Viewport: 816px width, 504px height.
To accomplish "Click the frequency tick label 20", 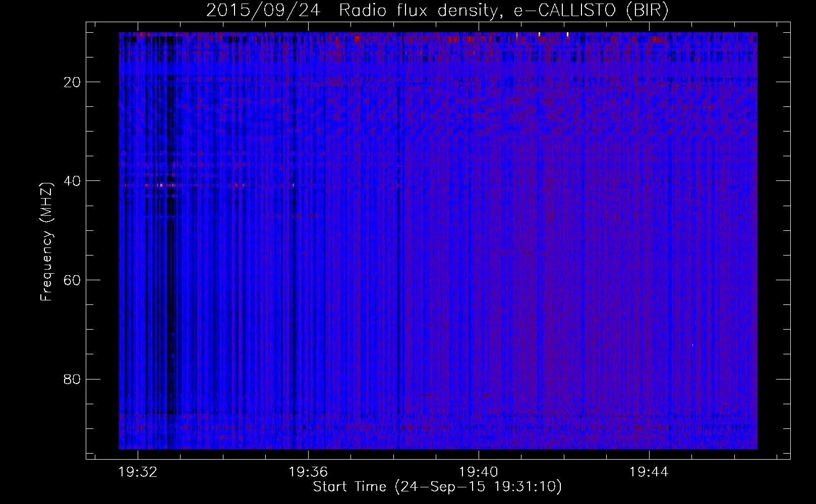I will click(x=73, y=82).
